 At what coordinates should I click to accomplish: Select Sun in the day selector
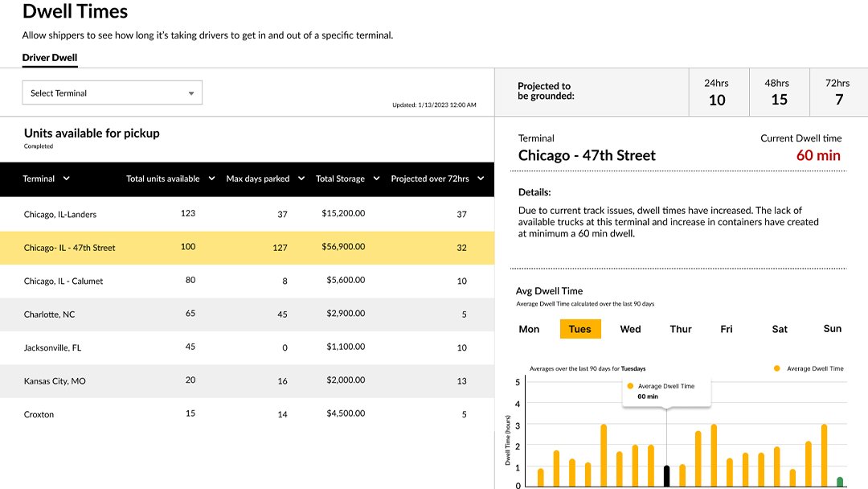pos(833,329)
